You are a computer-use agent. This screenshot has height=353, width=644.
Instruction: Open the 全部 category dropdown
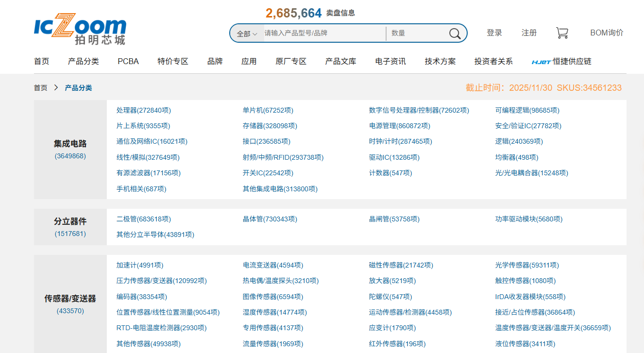point(247,34)
